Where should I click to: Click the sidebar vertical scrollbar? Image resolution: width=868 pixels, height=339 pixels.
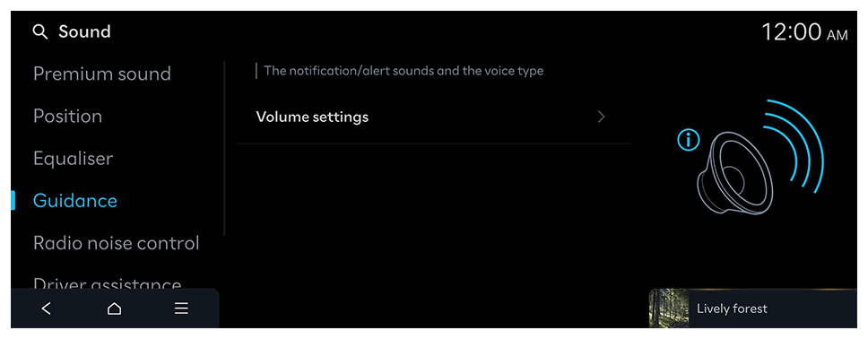point(224,149)
